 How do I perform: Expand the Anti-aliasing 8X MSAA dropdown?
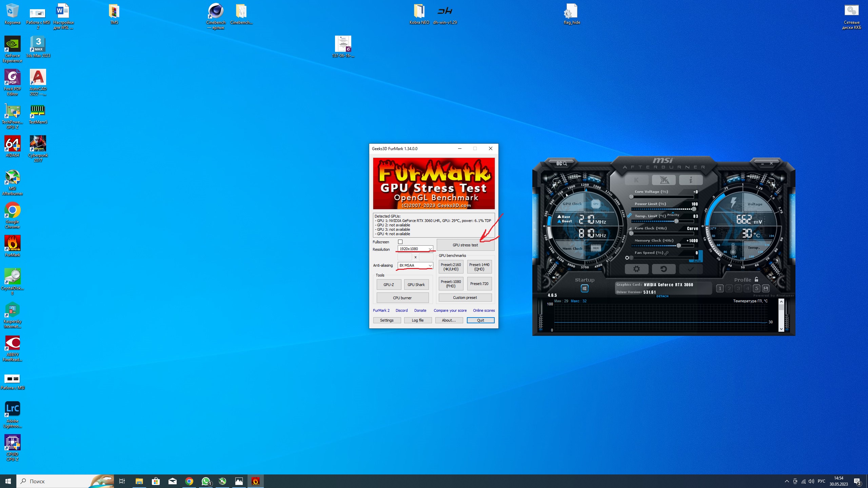click(415, 265)
